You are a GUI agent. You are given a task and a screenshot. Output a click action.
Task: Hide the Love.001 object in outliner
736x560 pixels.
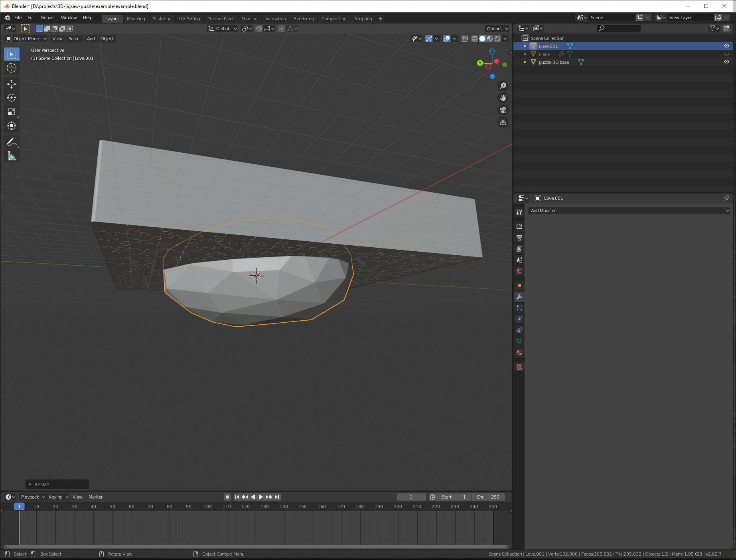pyautogui.click(x=726, y=46)
